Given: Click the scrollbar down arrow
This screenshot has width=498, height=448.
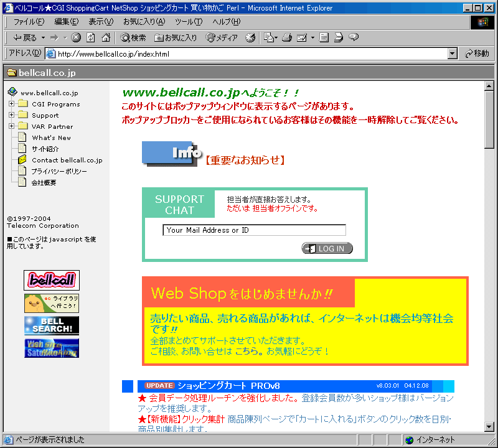Looking at the screenshot, I should tap(489, 427).
